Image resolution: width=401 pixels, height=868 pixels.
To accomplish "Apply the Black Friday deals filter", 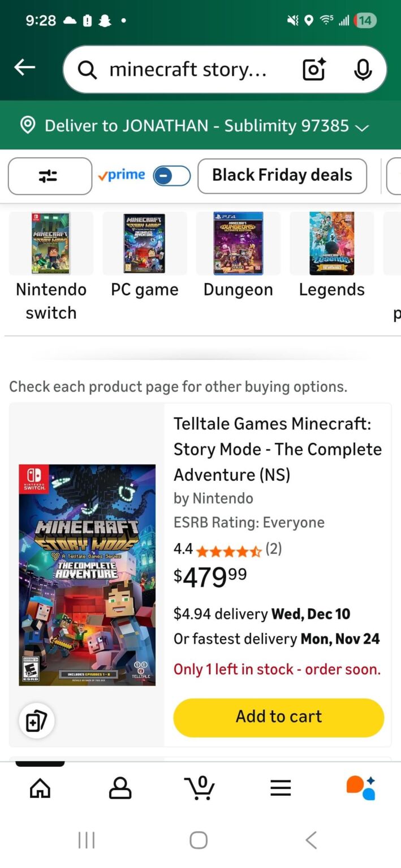I will pyautogui.click(x=282, y=176).
